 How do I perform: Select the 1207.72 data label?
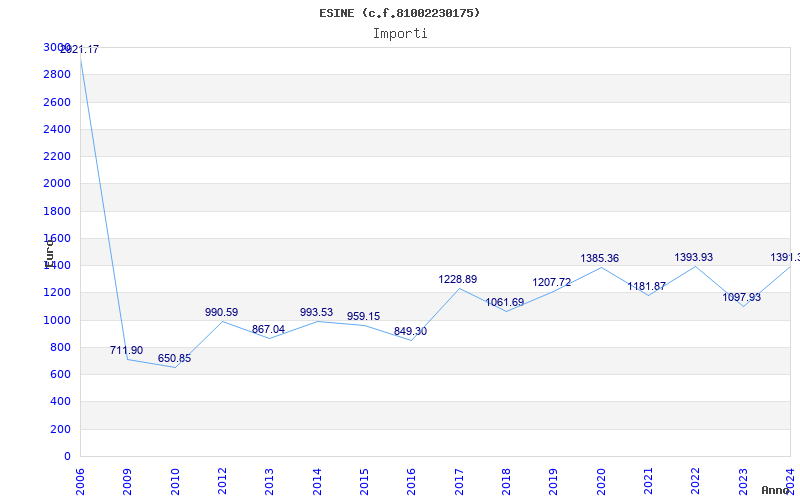(x=552, y=282)
